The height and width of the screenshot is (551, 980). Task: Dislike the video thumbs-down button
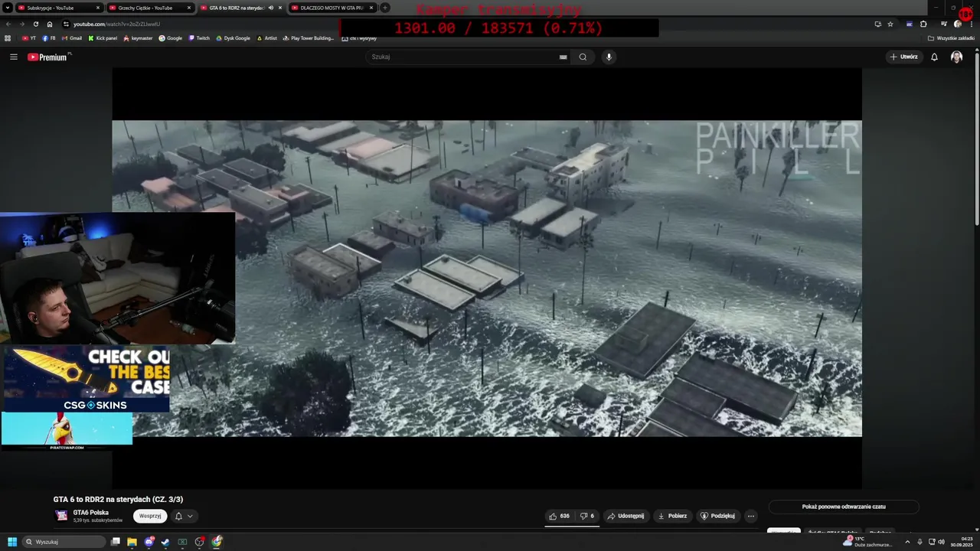pyautogui.click(x=587, y=516)
